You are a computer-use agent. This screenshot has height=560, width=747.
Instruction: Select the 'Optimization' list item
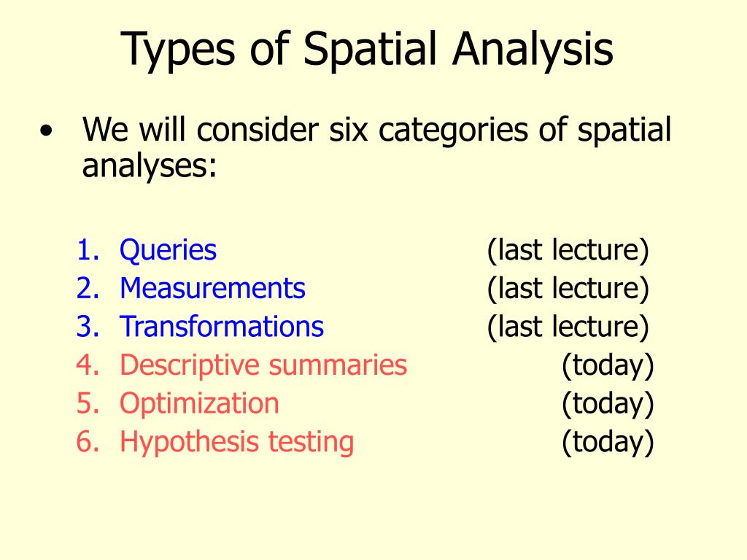(x=199, y=404)
